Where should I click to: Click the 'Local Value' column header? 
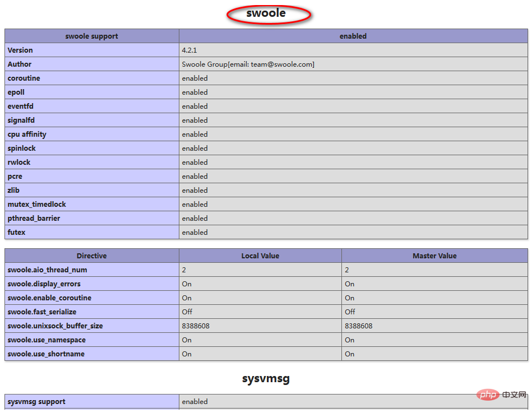pos(260,256)
